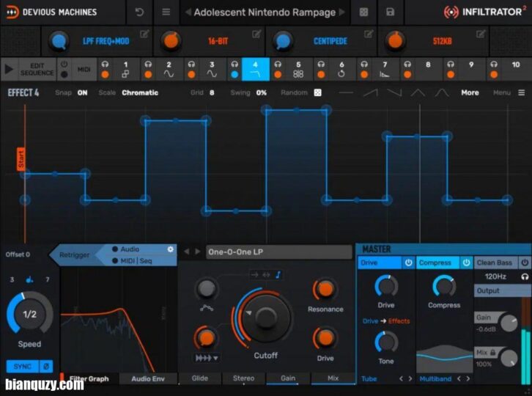Save preset with floppy disk icon
Image resolution: width=532 pixels, height=396 pixels.
click(390, 12)
